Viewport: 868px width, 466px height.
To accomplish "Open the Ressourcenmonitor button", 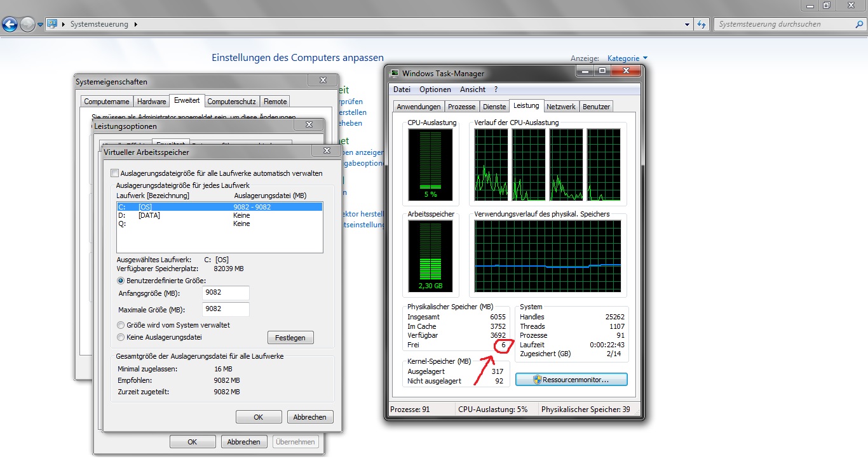I will (x=571, y=380).
